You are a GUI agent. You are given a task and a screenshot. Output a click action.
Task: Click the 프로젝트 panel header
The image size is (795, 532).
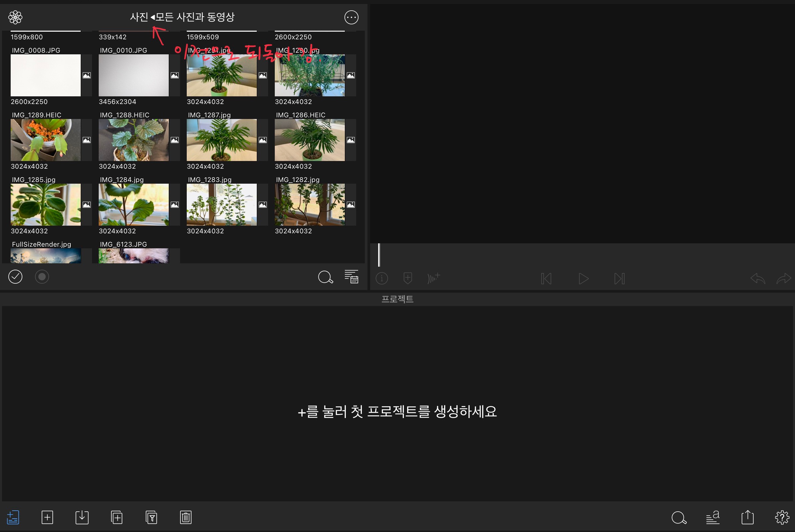397,299
